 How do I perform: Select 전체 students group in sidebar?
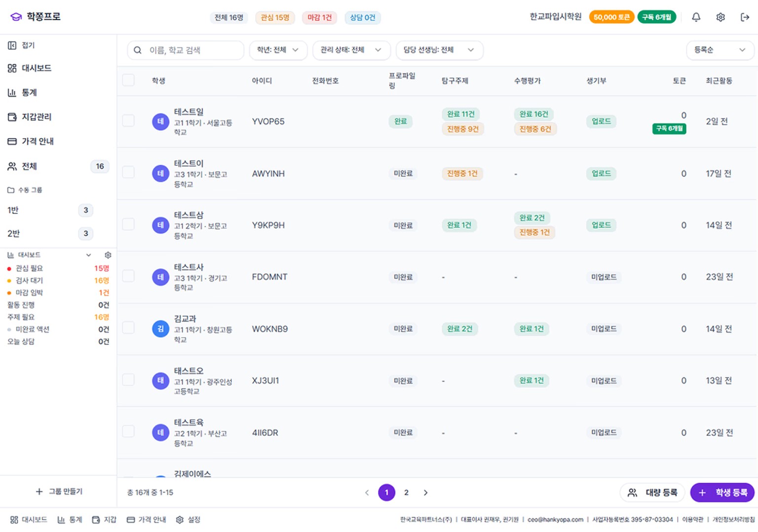tap(58, 166)
